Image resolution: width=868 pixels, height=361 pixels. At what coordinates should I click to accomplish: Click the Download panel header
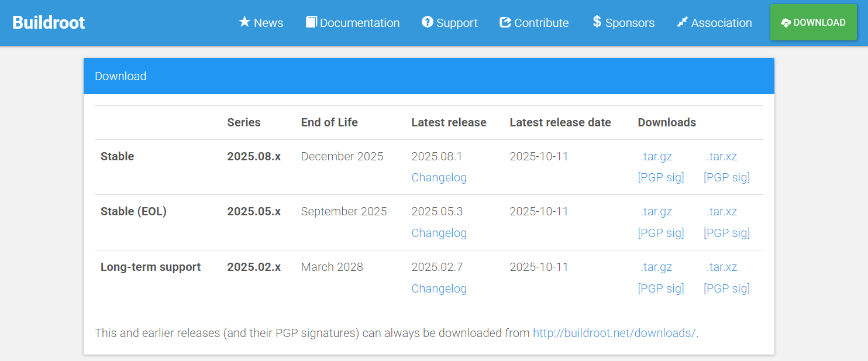pos(429,76)
